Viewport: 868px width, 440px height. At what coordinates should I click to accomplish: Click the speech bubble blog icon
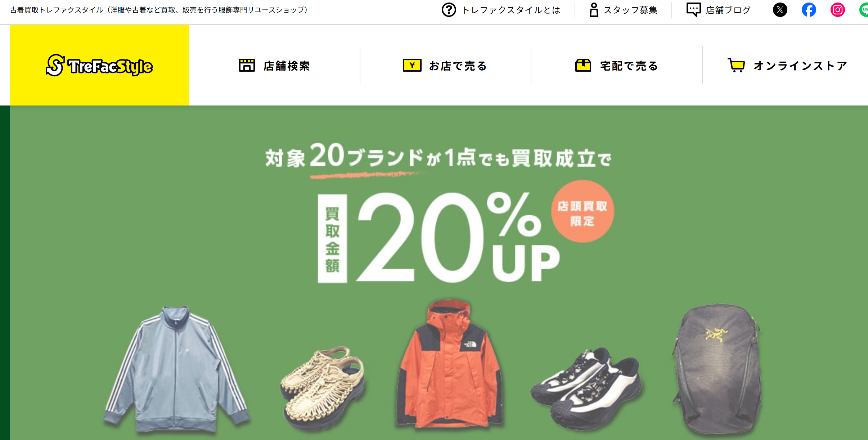693,9
